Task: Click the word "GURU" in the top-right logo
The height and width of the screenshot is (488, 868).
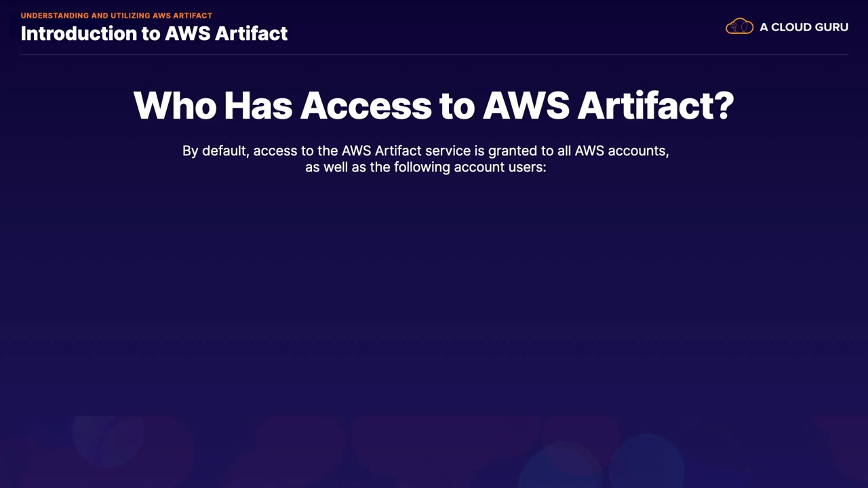Action: point(830,27)
